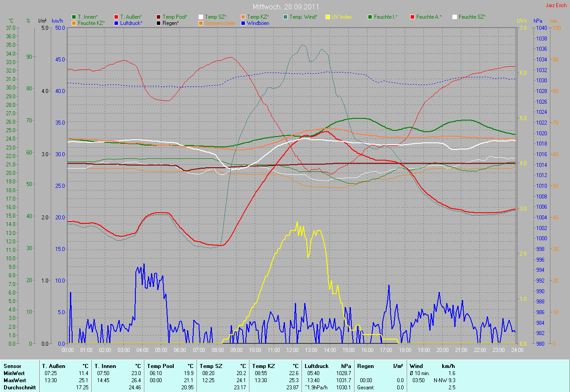The image size is (570, 392).
Task: Select the blue Luftdruck legend swatch
Action: (x=116, y=23)
